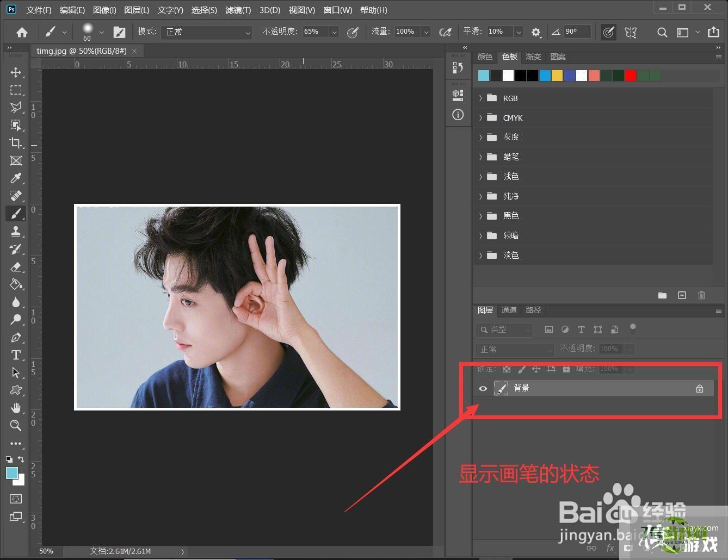Switch to the 通道 tab
Screen dimensions: 728x560
(x=509, y=310)
